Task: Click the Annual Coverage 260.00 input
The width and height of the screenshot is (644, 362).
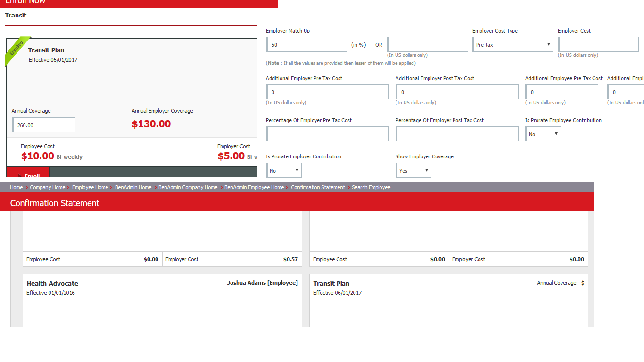Action: (44, 125)
